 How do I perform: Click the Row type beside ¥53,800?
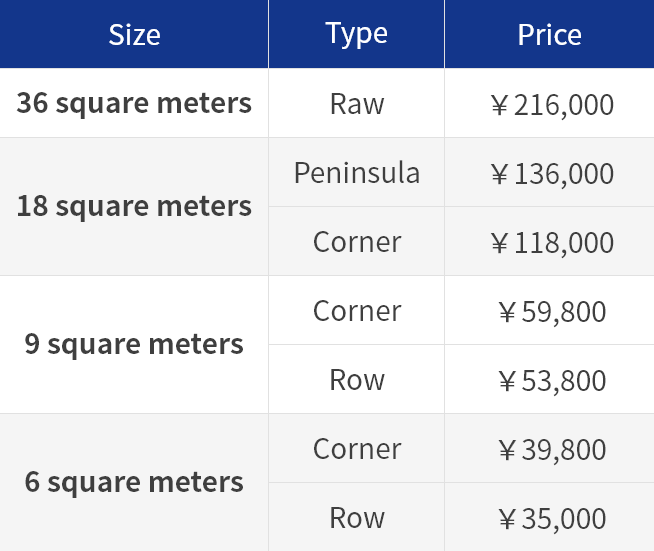[x=357, y=379]
